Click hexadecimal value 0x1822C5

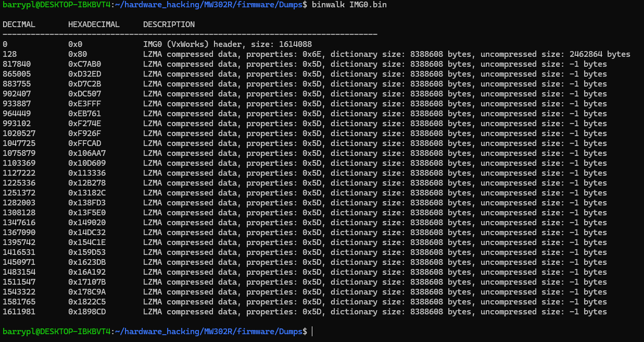click(87, 302)
